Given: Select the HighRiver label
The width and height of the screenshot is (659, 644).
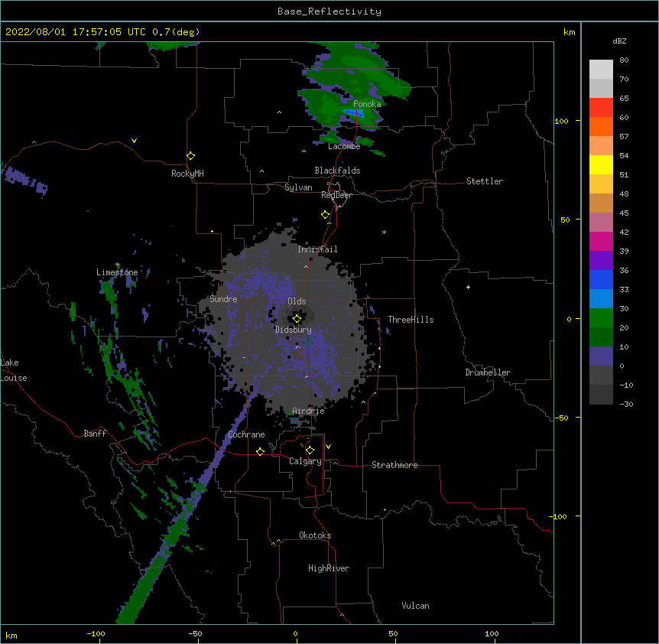Looking at the screenshot, I should pos(329,568).
